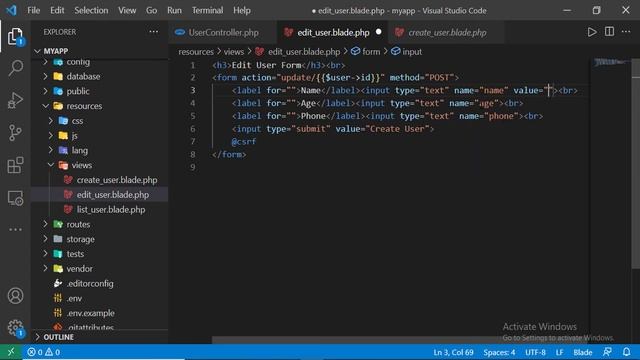Click 'input' breadcrumb symbol
The width and height of the screenshot is (640, 360).
[407, 51]
